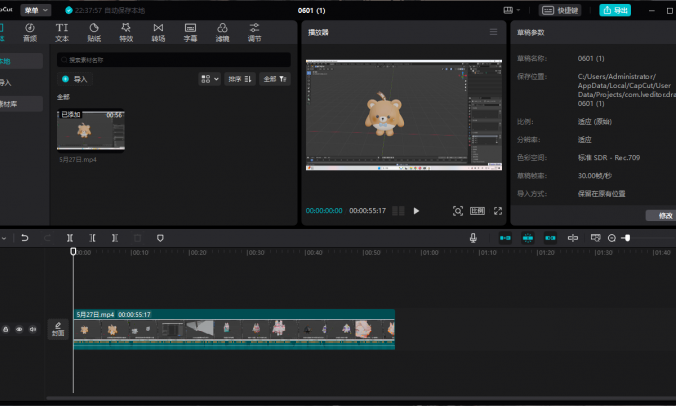Click the timeline icon left of zoom-out

pyautogui.click(x=595, y=238)
